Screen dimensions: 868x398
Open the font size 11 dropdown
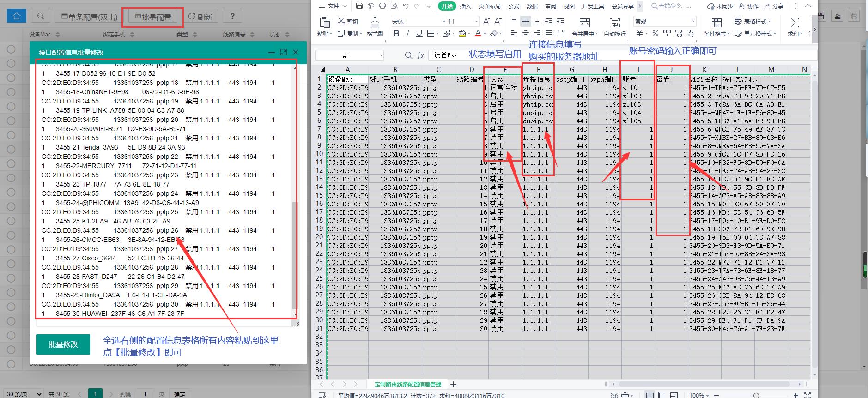pyautogui.click(x=476, y=21)
